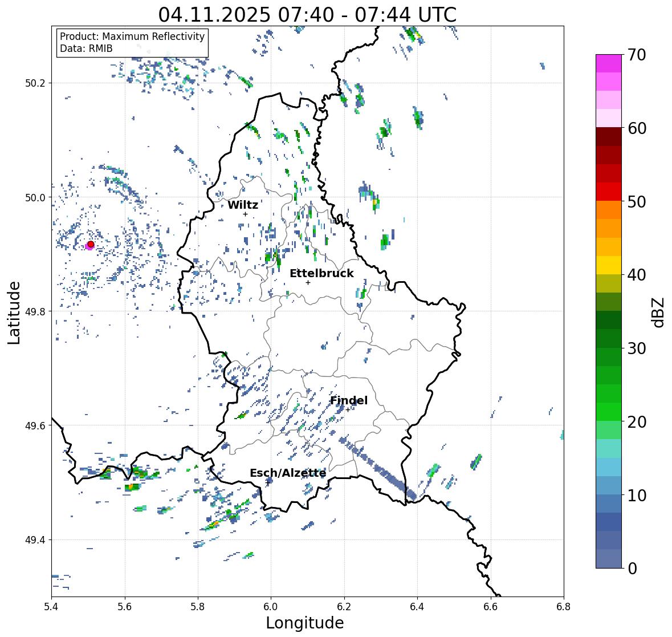Click the plus marker below the Ettelbruck label

308,282
